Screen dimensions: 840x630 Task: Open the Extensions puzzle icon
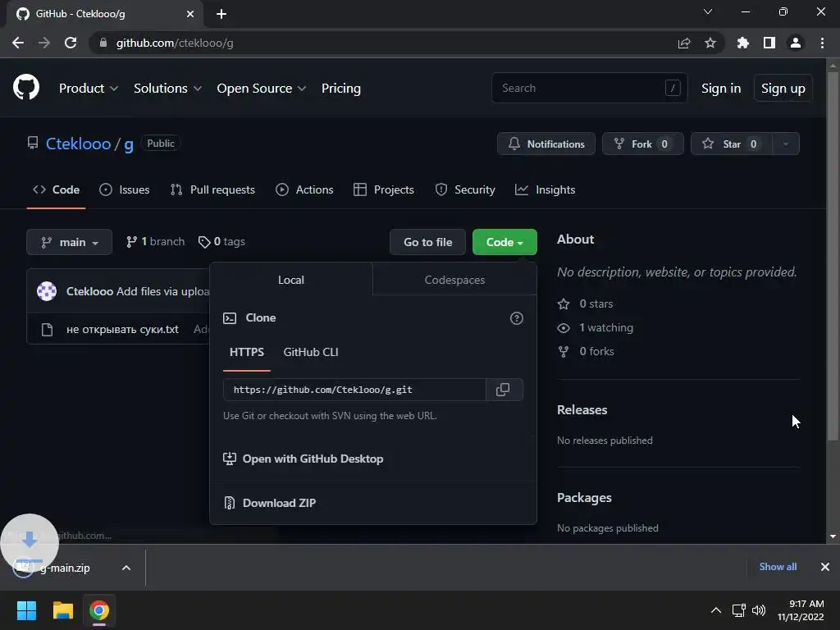(x=742, y=43)
